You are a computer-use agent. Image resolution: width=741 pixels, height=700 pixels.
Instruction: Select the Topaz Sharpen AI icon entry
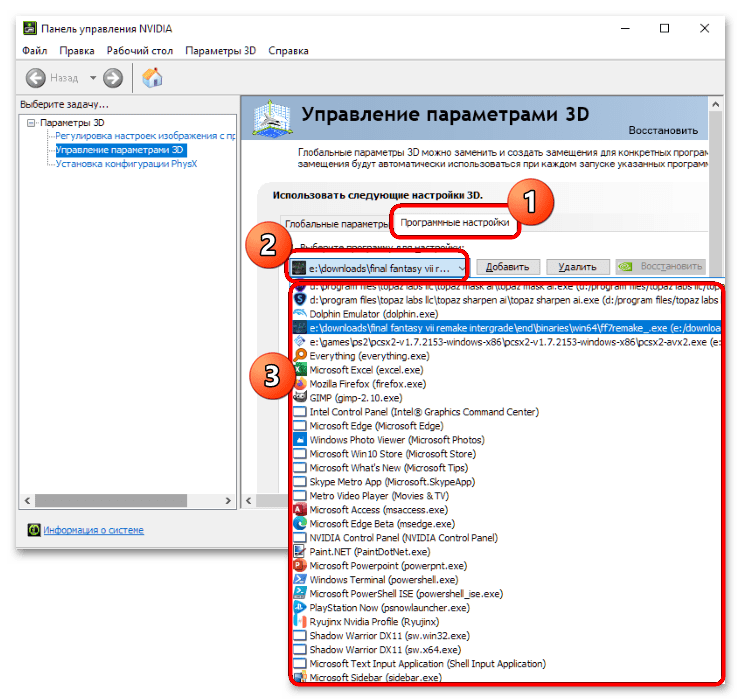[300, 300]
